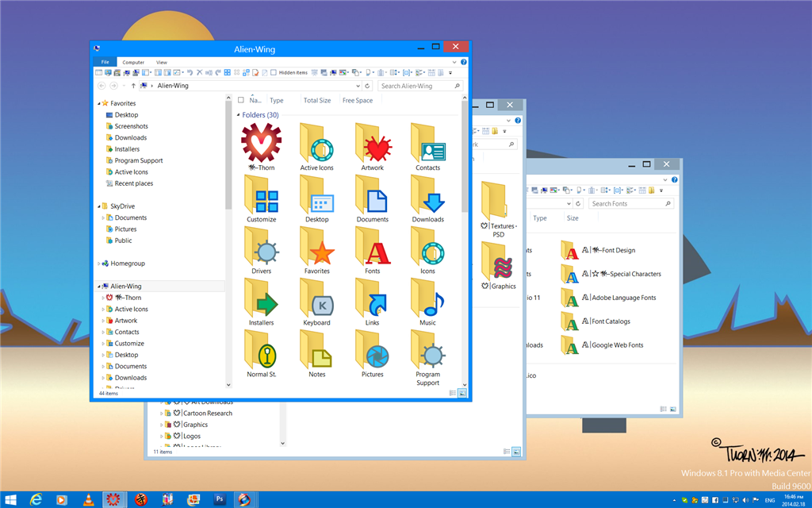Image resolution: width=812 pixels, height=508 pixels.
Task: Open the system clock in taskbar
Action: (x=794, y=500)
